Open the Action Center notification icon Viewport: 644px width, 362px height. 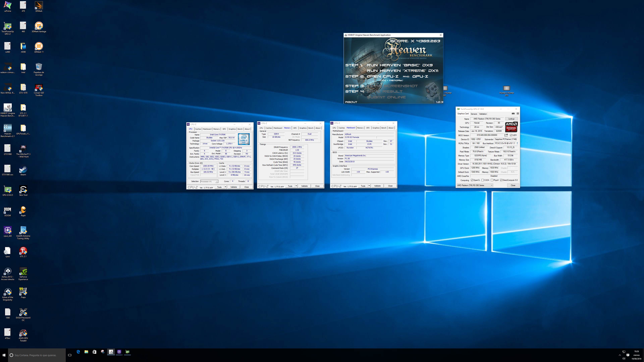628,355
